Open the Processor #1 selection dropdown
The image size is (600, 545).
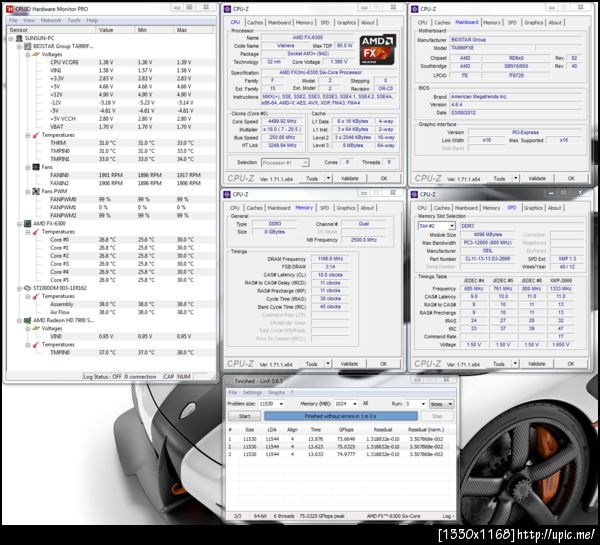coord(305,163)
